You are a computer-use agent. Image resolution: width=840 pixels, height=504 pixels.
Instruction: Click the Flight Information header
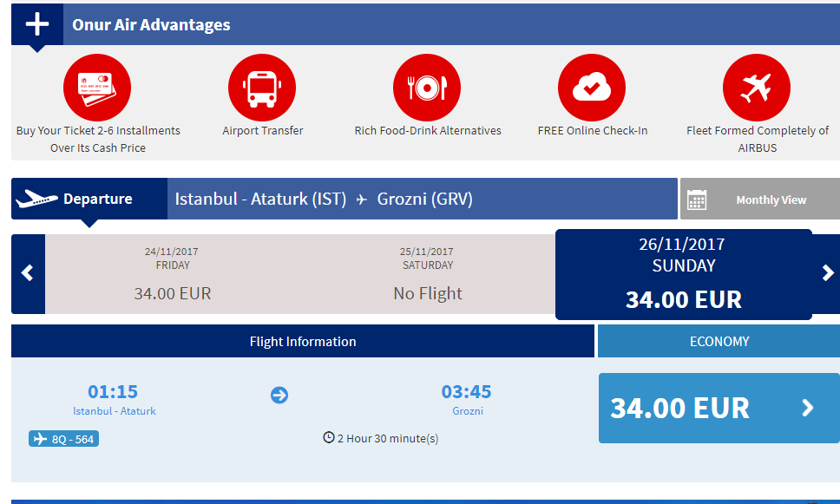click(303, 341)
